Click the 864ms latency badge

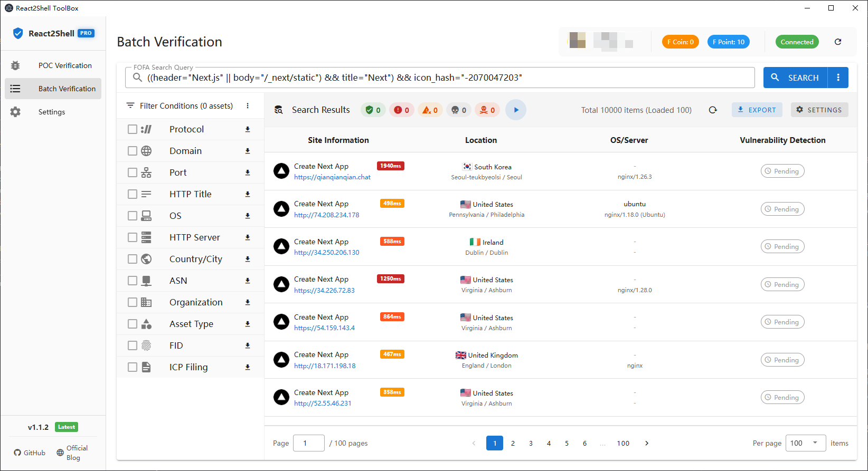(392, 316)
